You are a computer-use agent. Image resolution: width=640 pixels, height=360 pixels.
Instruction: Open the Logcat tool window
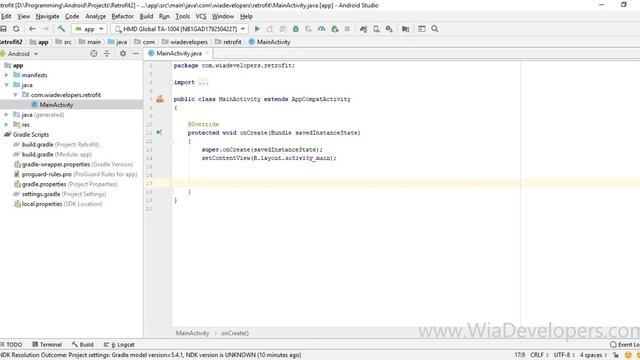tap(119, 344)
